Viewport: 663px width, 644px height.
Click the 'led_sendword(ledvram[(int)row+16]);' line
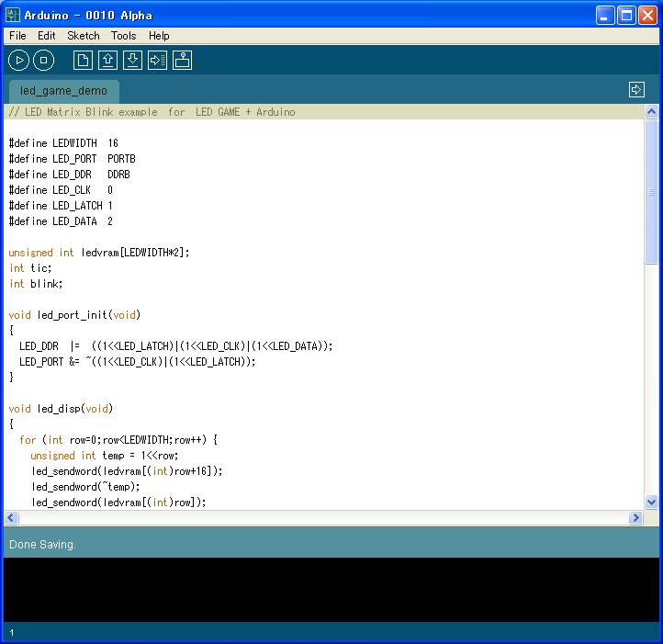[x=127, y=472]
